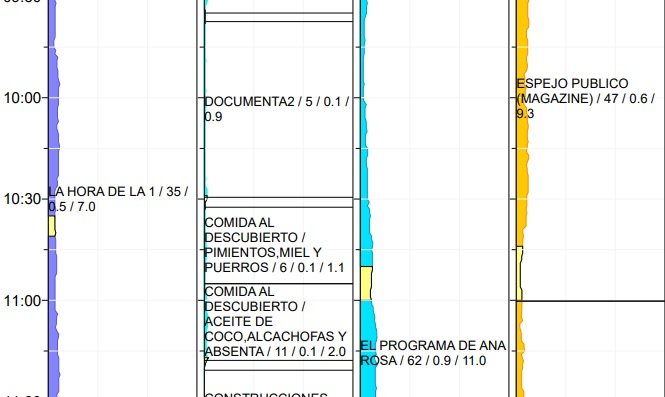Click the CONSTRUCCIONES program block

[279, 384]
